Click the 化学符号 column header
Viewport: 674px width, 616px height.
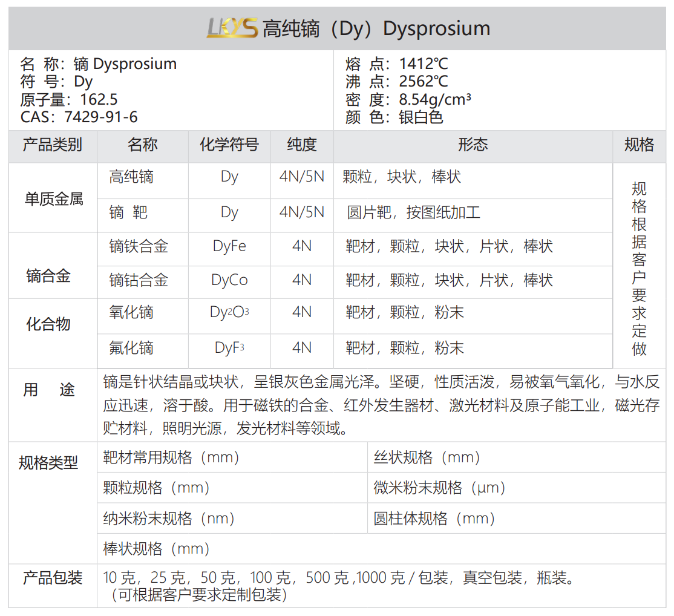(229, 145)
